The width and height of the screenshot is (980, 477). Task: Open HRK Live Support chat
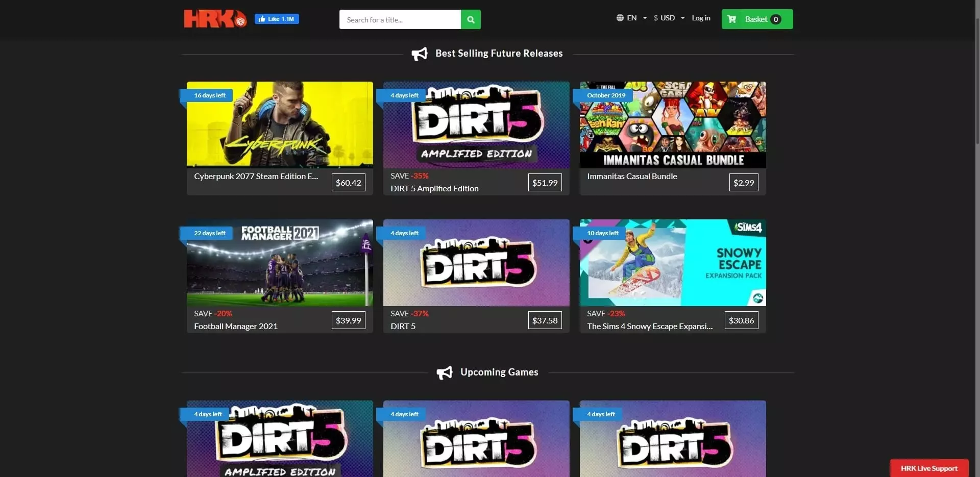click(929, 468)
